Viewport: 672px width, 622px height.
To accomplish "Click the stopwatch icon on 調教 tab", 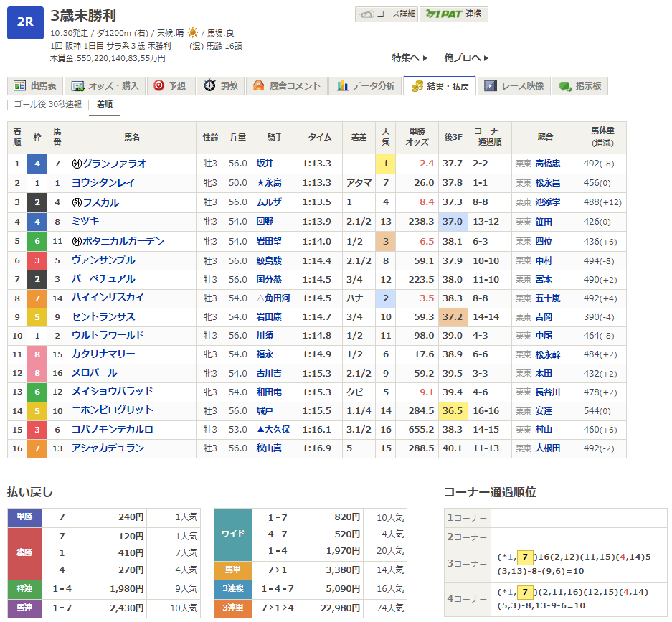I will pos(209,85).
